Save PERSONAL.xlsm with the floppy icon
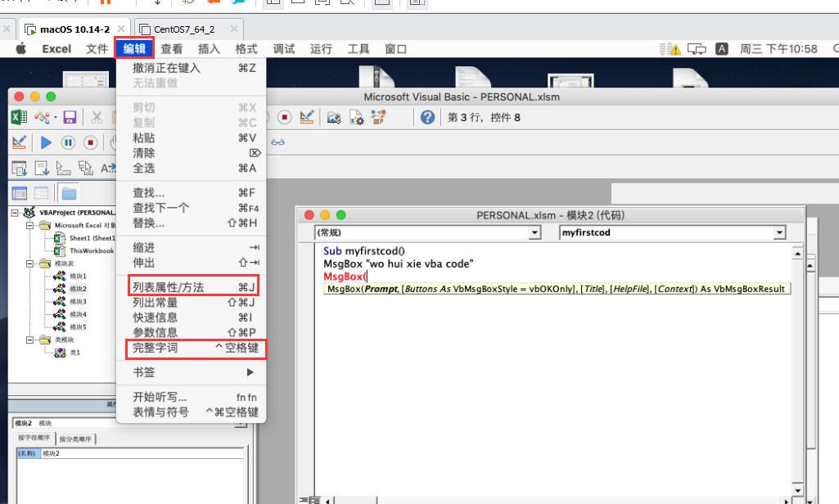Image resolution: width=839 pixels, height=504 pixels. click(x=70, y=117)
